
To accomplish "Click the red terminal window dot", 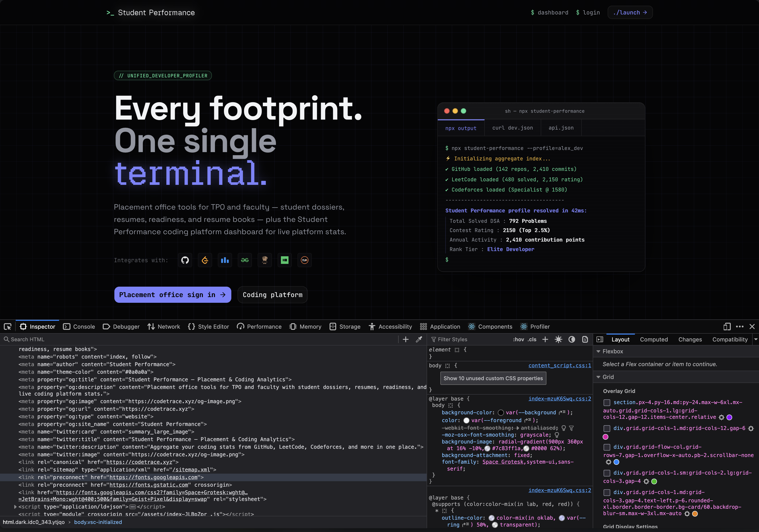I will tap(447, 111).
